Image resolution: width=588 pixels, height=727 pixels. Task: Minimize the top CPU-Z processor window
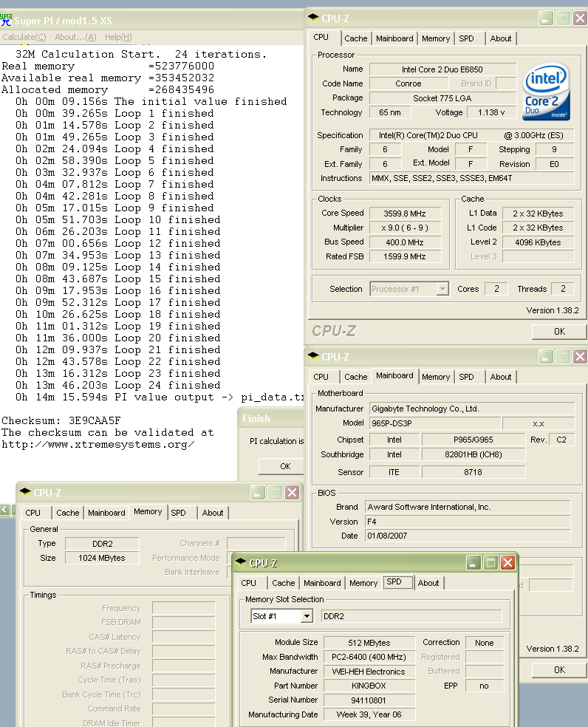546,18
